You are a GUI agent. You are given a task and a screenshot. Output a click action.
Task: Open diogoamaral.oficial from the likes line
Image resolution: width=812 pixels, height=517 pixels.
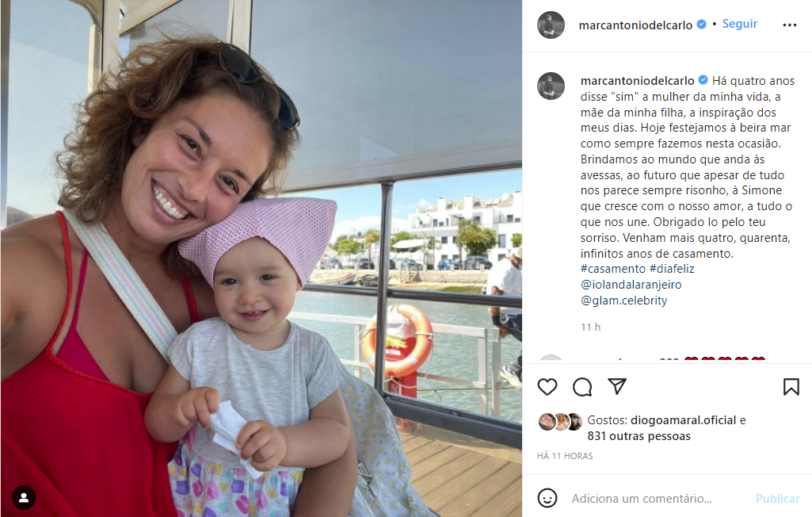click(683, 420)
